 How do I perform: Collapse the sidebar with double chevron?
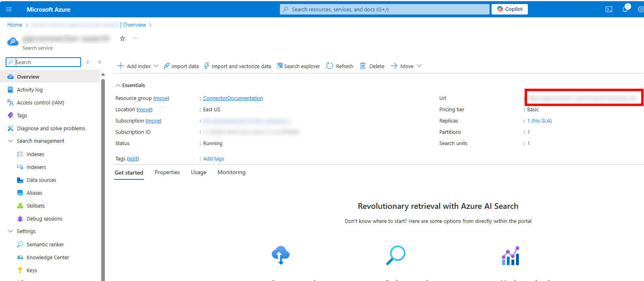point(100,62)
